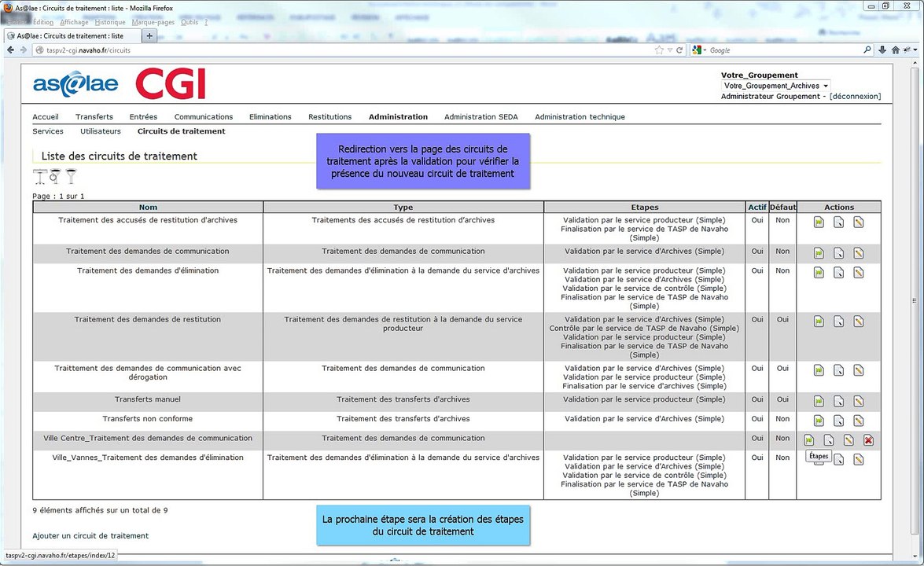Screen dimensions: 924x566
Task: Click the funnel reset-filter icon
Action: pos(55,176)
